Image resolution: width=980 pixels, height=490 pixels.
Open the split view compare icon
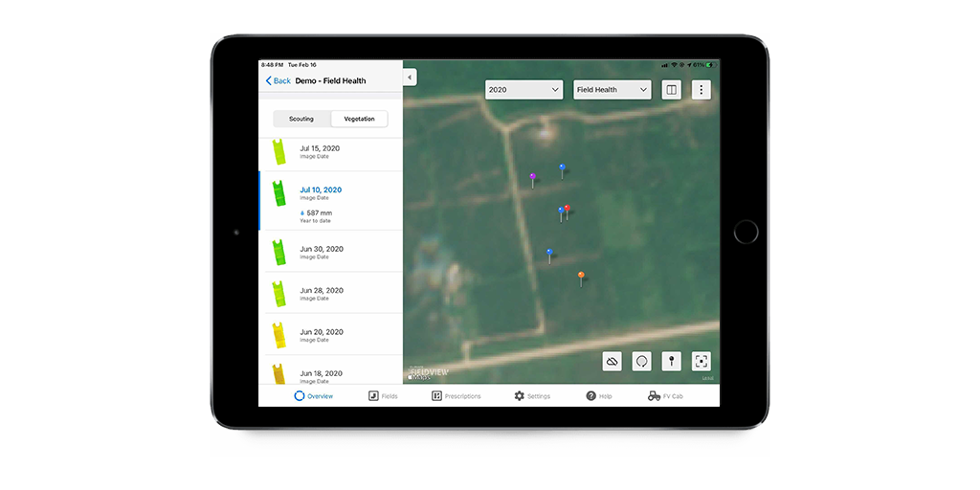tap(672, 90)
